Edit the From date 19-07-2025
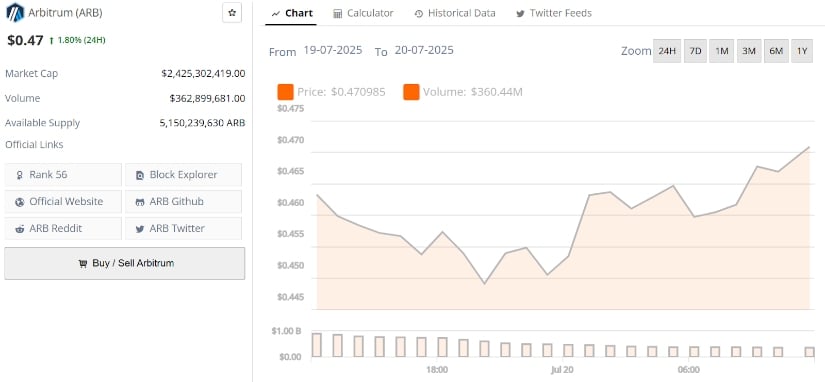 click(333, 51)
